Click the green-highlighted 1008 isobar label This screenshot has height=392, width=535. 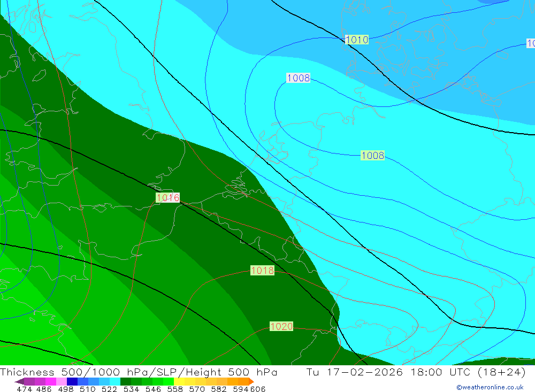pyautogui.click(x=372, y=156)
